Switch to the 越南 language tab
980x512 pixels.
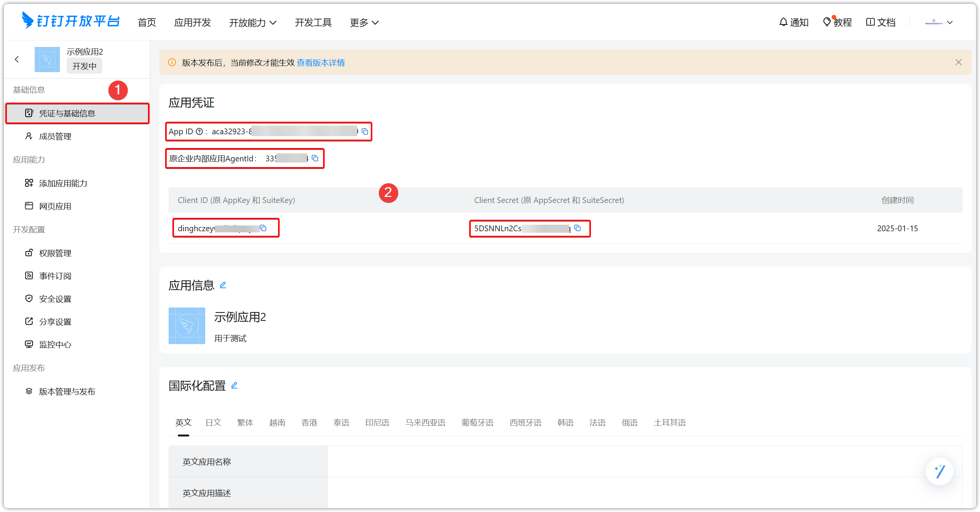[x=277, y=422]
